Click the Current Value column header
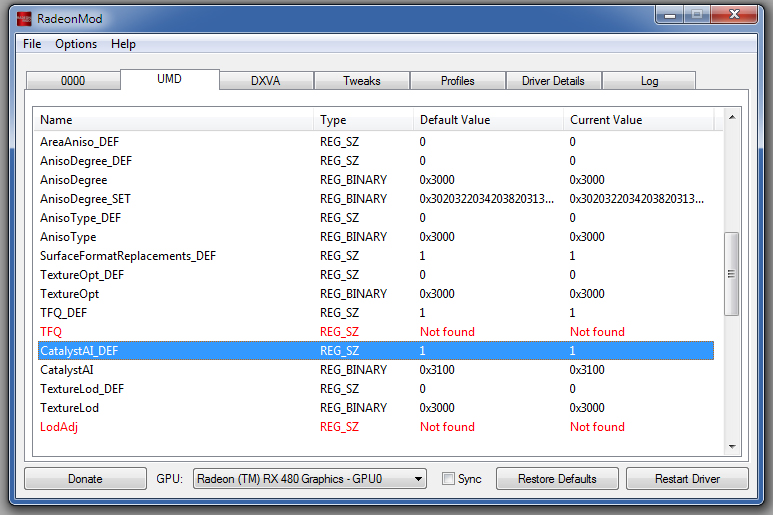 click(x=638, y=120)
